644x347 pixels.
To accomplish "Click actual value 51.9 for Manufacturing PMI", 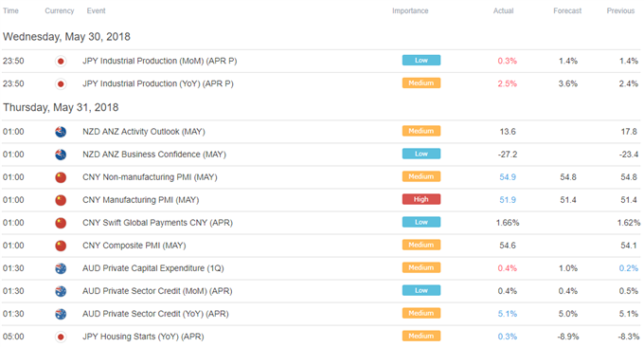I will (x=508, y=200).
